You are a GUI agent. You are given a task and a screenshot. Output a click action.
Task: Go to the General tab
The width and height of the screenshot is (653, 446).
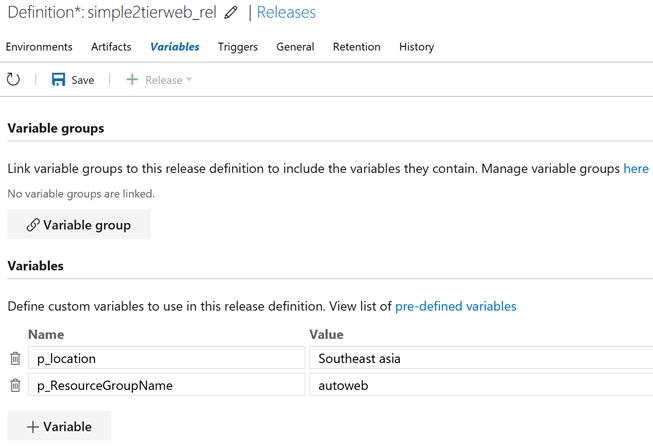pos(295,47)
